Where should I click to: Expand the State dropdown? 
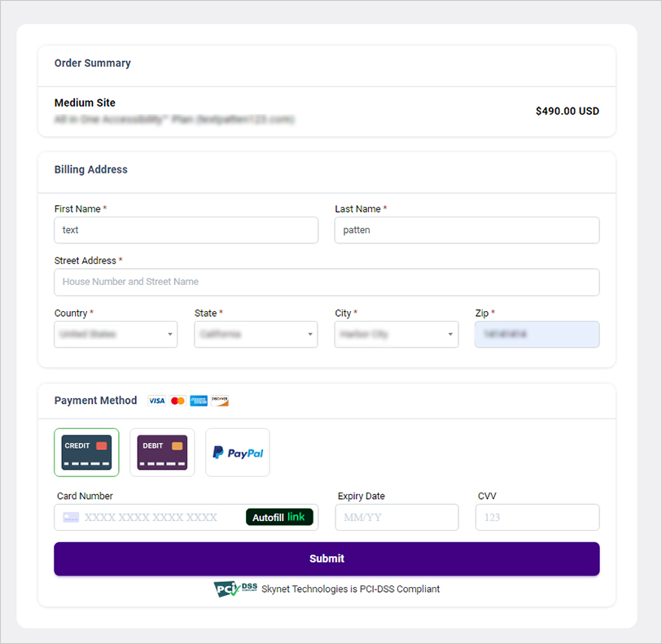[x=256, y=335]
